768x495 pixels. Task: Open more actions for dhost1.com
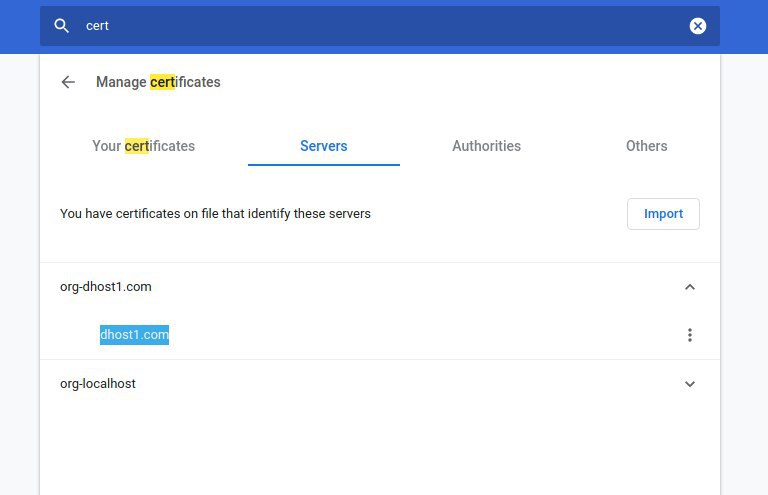click(690, 335)
